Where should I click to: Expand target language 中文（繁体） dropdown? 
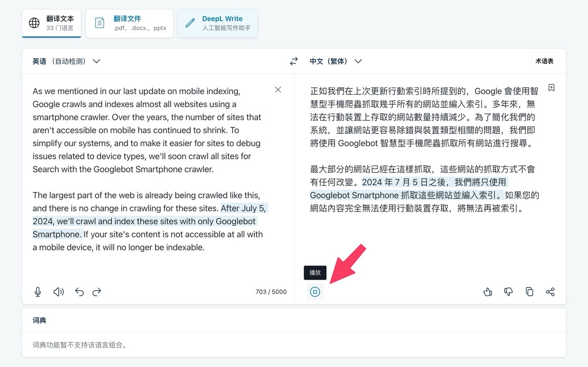click(x=336, y=61)
